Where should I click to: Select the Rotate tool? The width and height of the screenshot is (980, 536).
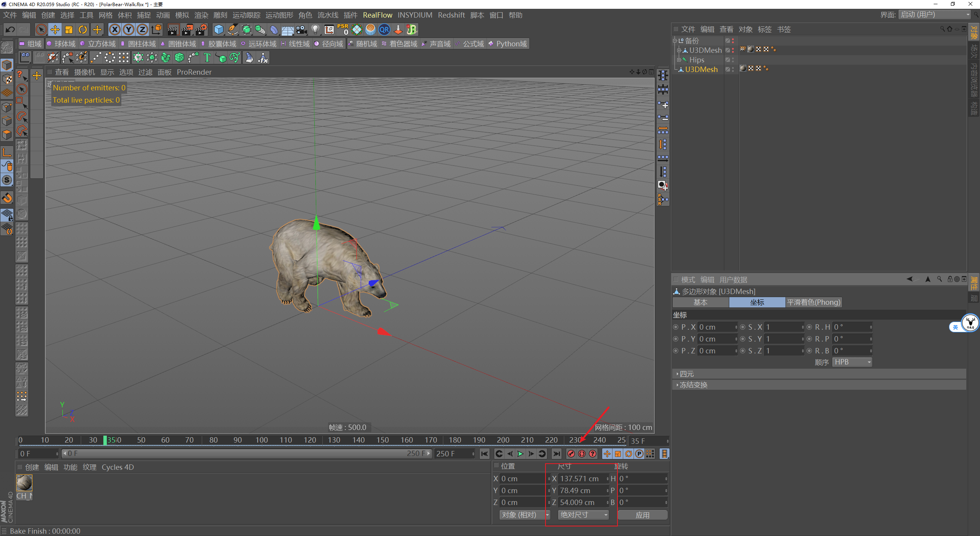(83, 29)
